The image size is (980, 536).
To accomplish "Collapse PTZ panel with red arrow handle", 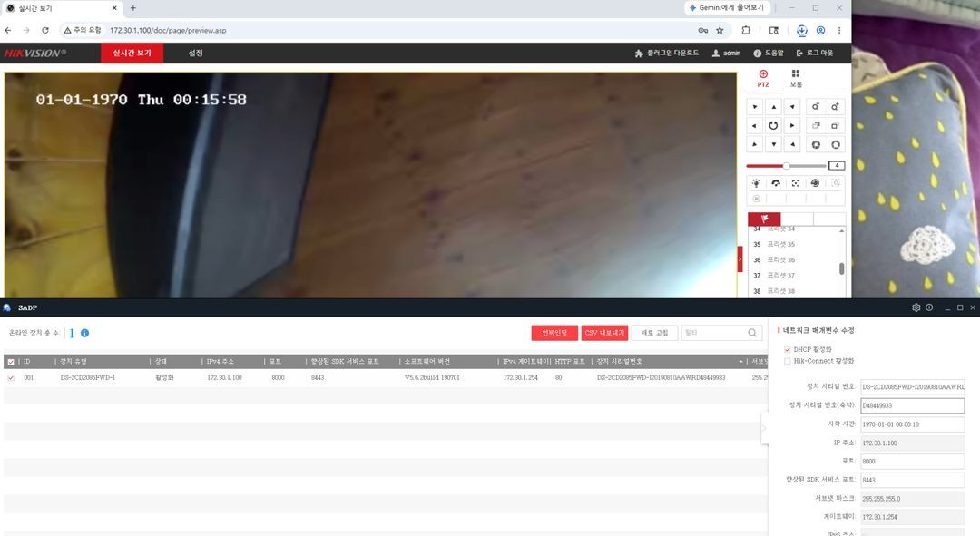I will coord(740,258).
